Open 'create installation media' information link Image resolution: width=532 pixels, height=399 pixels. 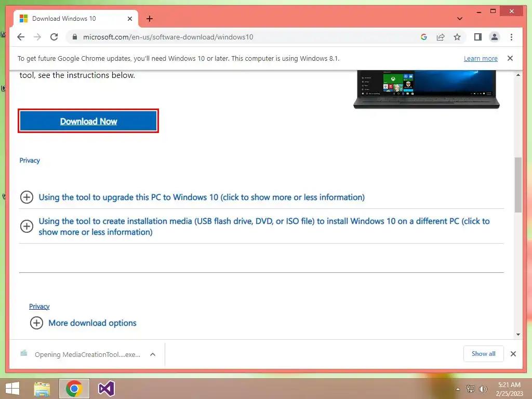[264, 227]
